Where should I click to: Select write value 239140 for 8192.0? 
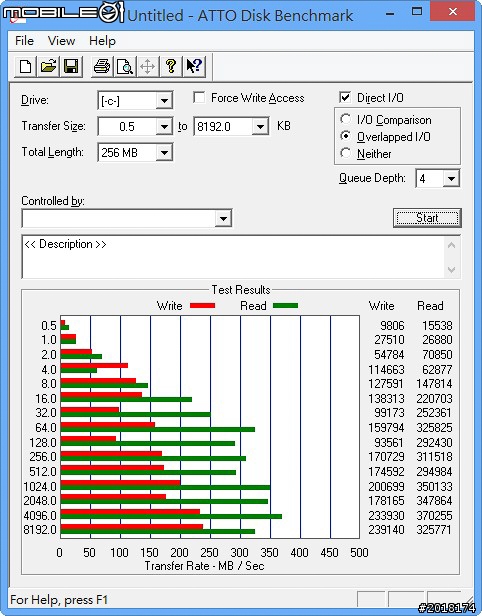[x=386, y=530]
